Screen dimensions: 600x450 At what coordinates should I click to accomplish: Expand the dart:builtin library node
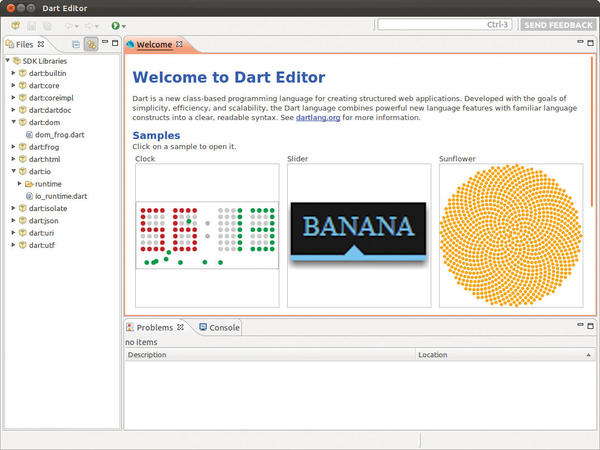(13, 73)
